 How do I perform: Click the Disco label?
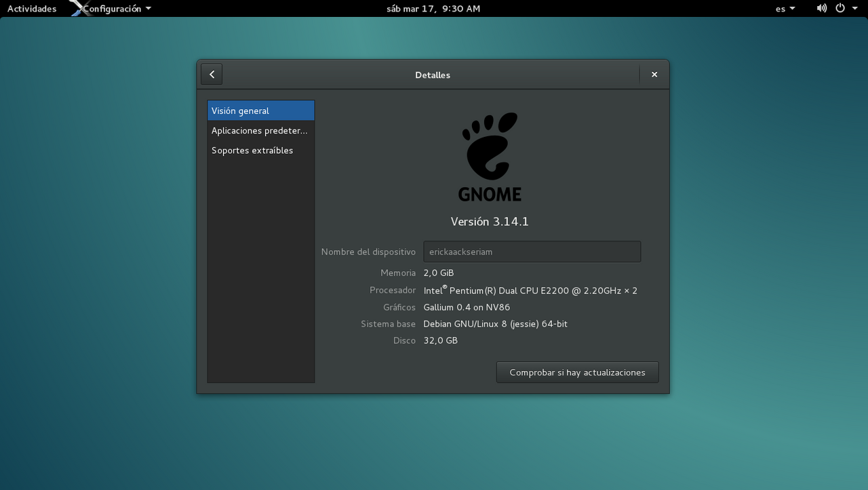point(404,340)
